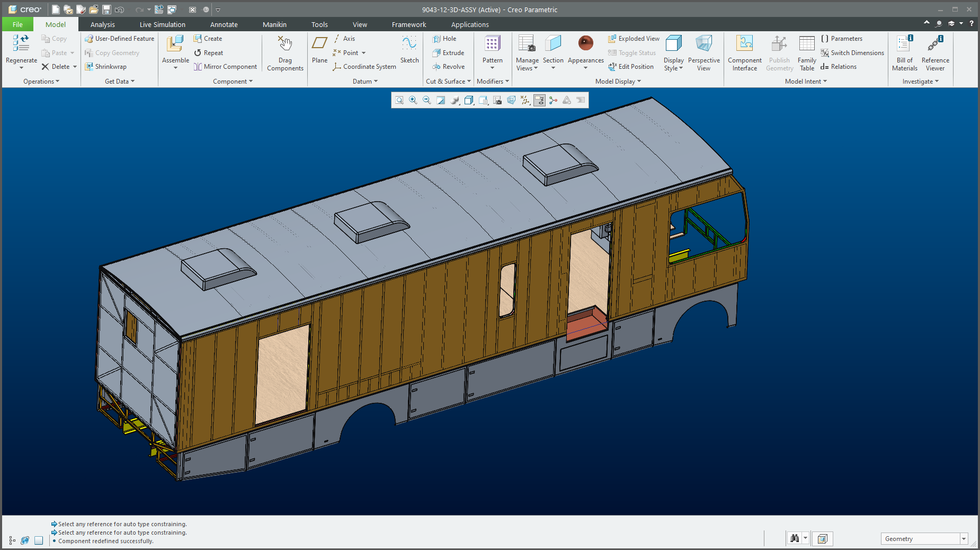Switch to the Annotate tab
This screenshot has height=550, width=980.
pyautogui.click(x=224, y=24)
